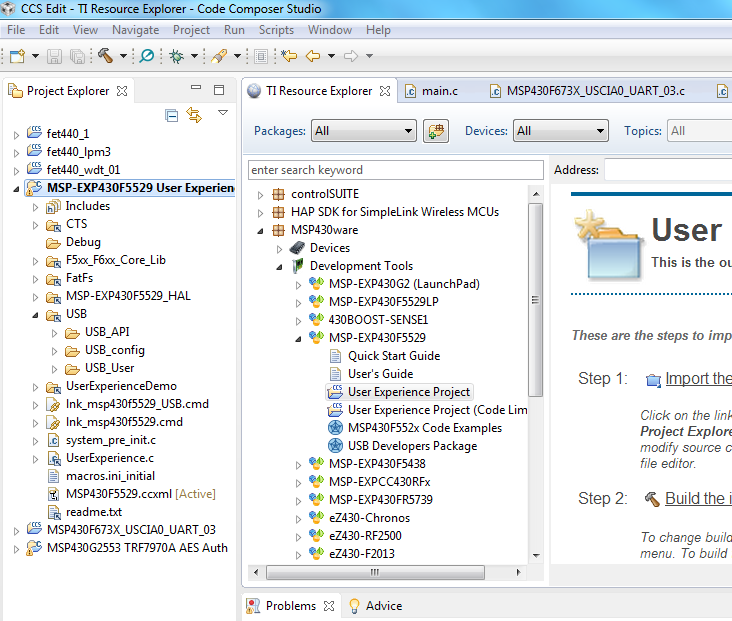Toggle Link with Editor in Project Explorer

click(x=194, y=115)
